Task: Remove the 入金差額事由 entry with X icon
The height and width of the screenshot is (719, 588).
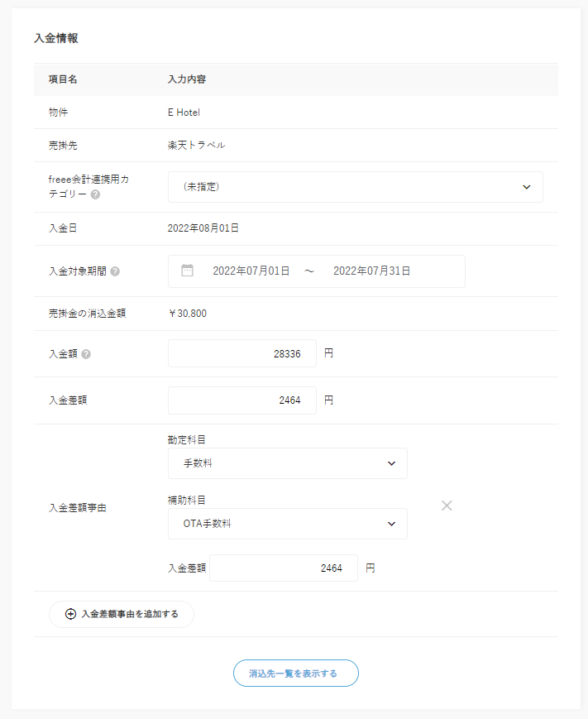Action: (x=447, y=506)
